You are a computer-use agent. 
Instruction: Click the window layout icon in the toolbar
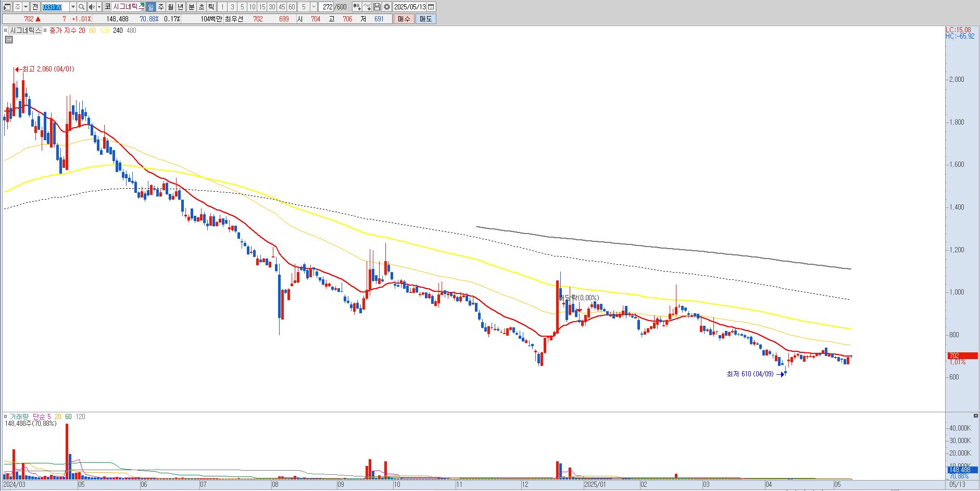pos(7,7)
